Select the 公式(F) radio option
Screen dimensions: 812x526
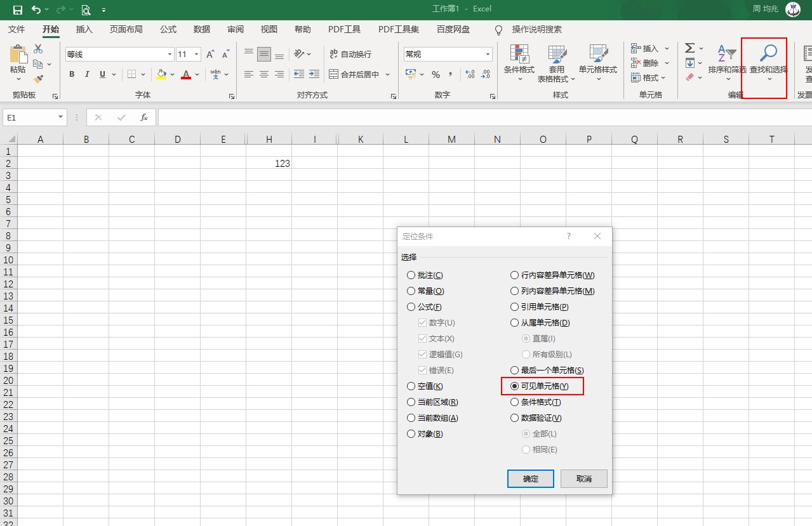(424, 307)
